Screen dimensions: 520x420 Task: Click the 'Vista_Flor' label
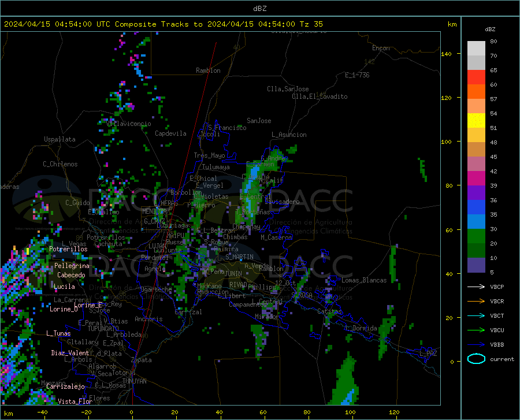click(x=75, y=402)
